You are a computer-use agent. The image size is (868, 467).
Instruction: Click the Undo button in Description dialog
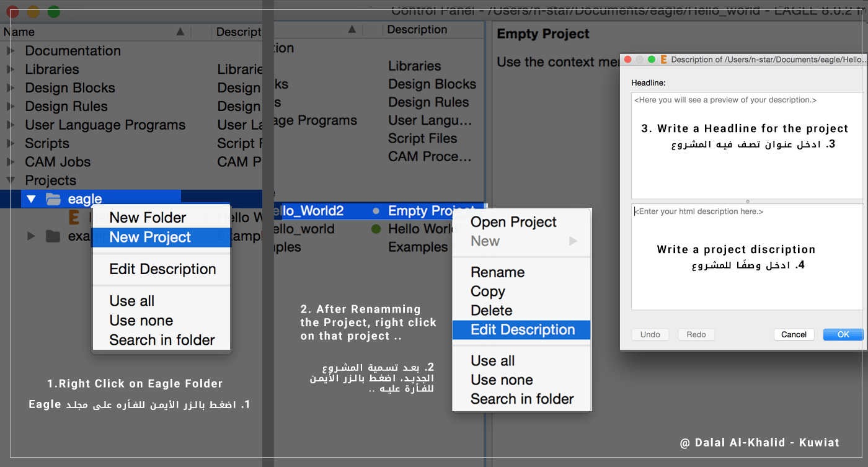[x=650, y=334]
